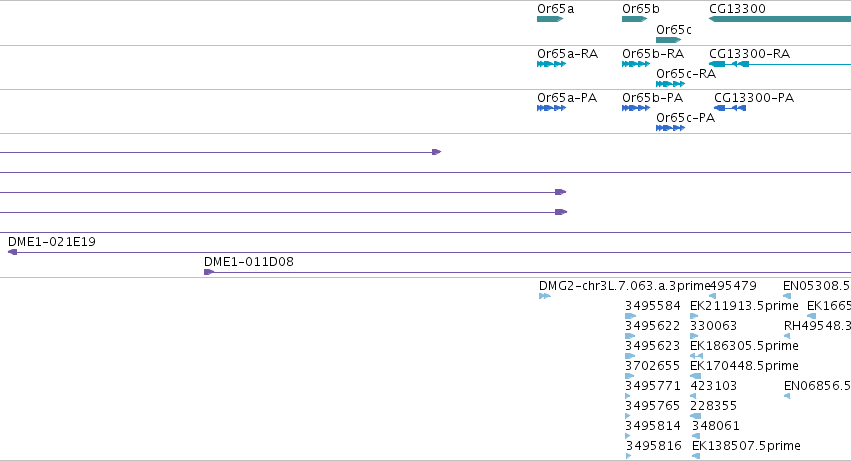The width and height of the screenshot is (851, 461).
Task: Click the 3702655 EST label
Action: [x=652, y=366]
